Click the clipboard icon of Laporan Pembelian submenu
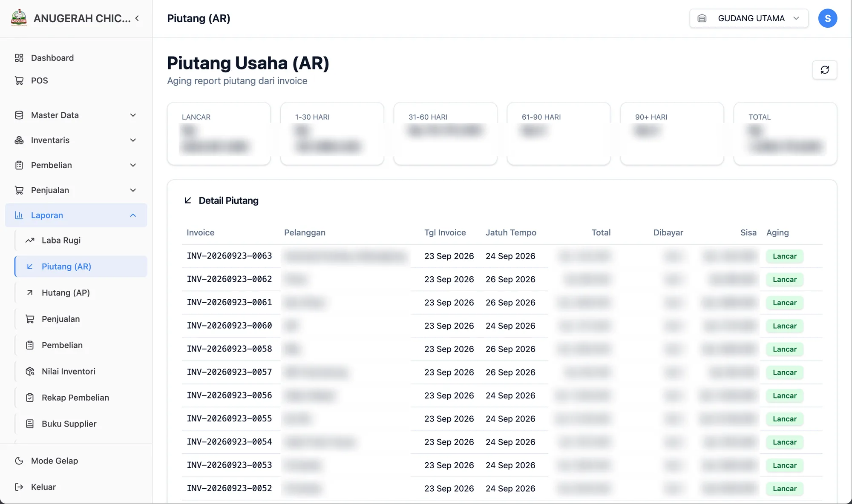 click(30, 345)
